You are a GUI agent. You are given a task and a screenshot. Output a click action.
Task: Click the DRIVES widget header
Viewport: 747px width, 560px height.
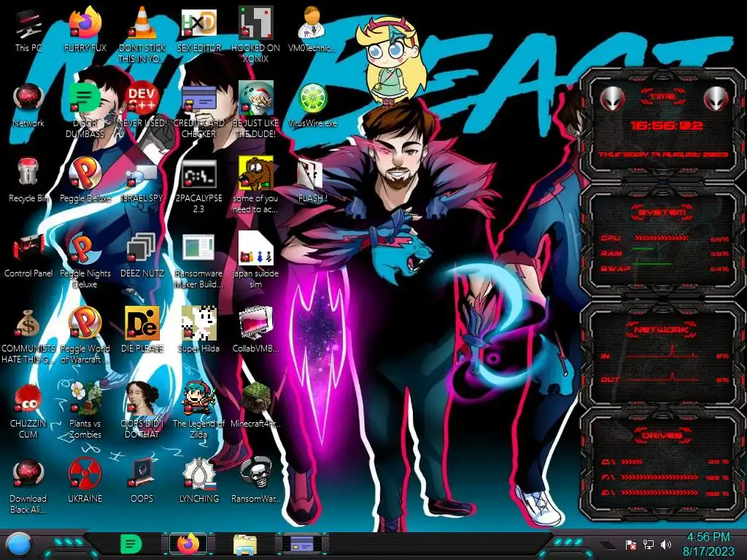[x=661, y=435]
